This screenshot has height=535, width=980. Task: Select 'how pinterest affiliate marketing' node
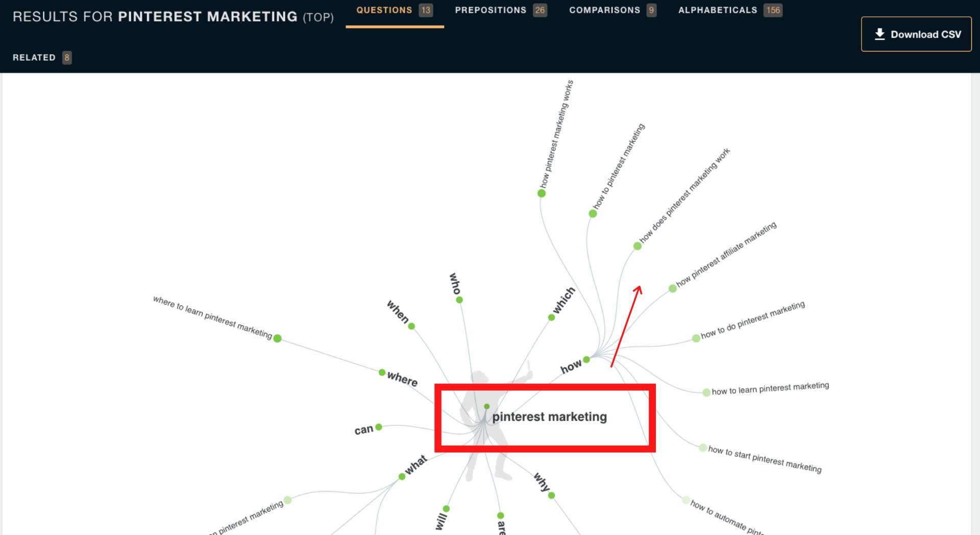coord(726,254)
